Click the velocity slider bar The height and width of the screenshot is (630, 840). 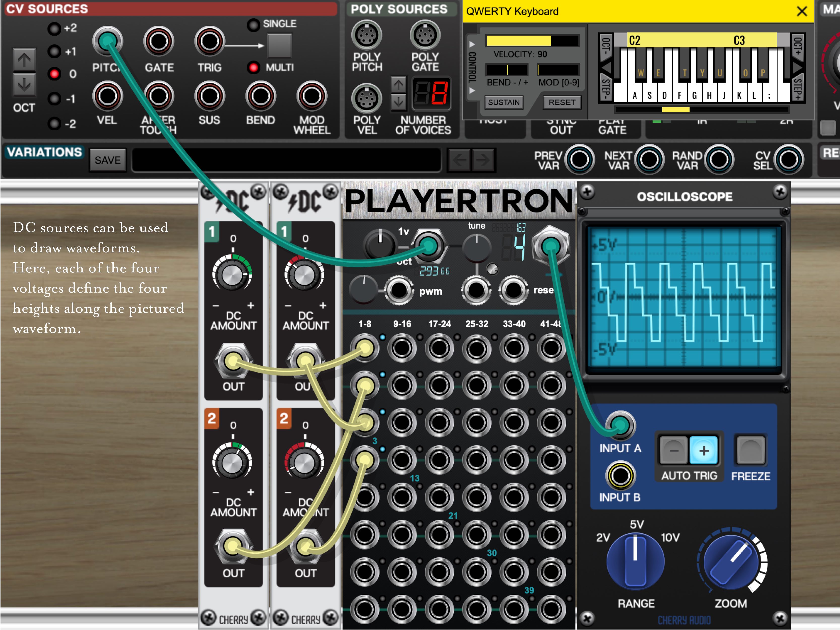point(533,41)
